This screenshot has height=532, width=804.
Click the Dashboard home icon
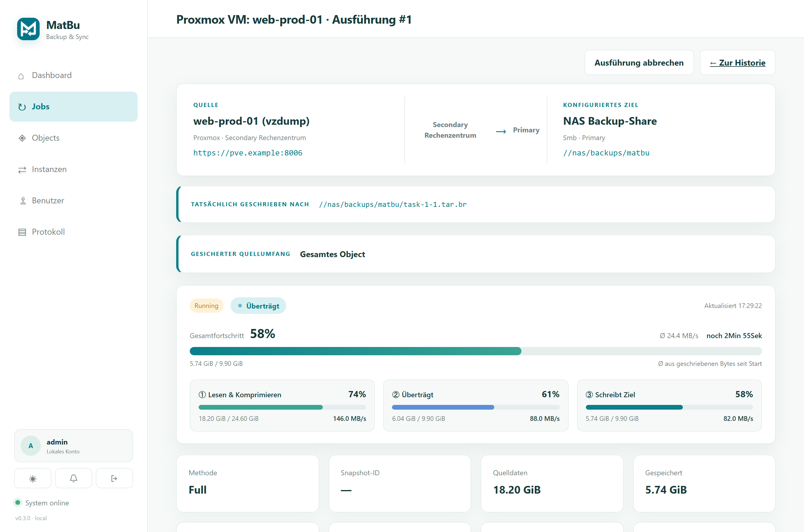[21, 76]
